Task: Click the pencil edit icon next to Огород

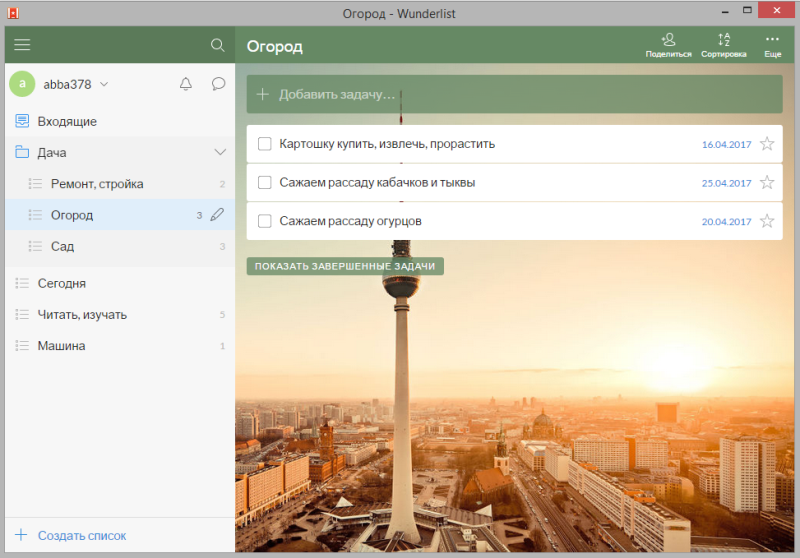Action: (218, 215)
